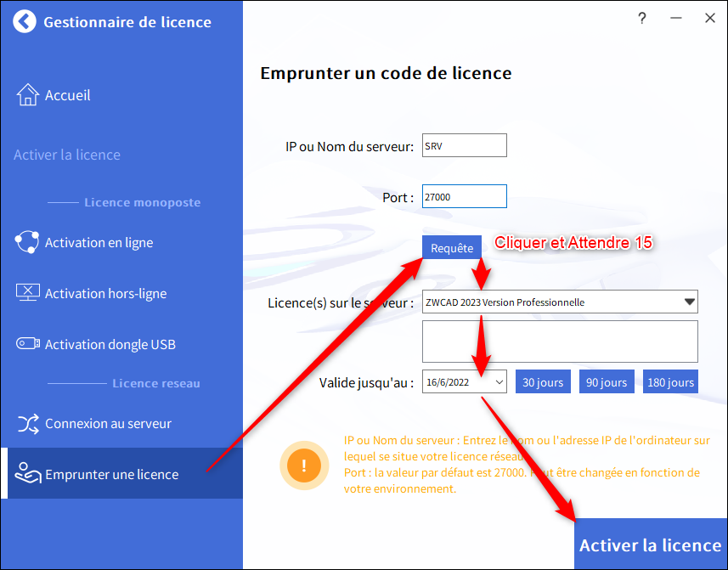Choose the 90 jours duration button
Viewport: 728px width, 570px height.
click(607, 382)
